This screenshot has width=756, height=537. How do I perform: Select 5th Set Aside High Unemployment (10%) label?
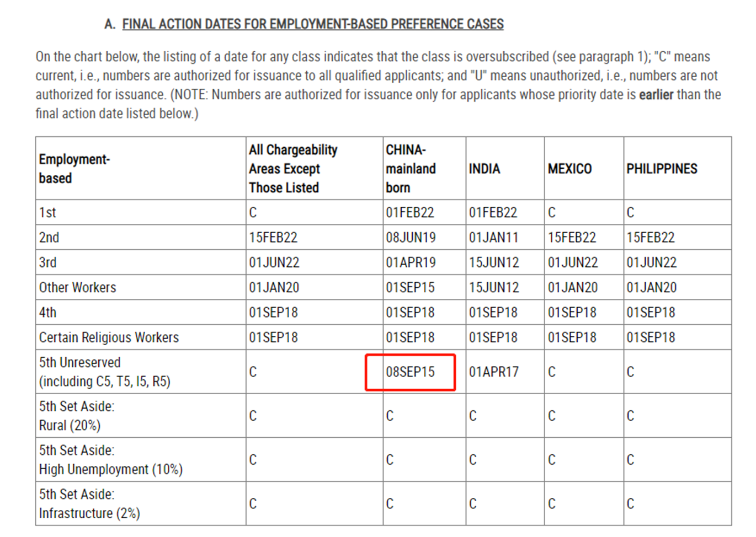point(110,460)
